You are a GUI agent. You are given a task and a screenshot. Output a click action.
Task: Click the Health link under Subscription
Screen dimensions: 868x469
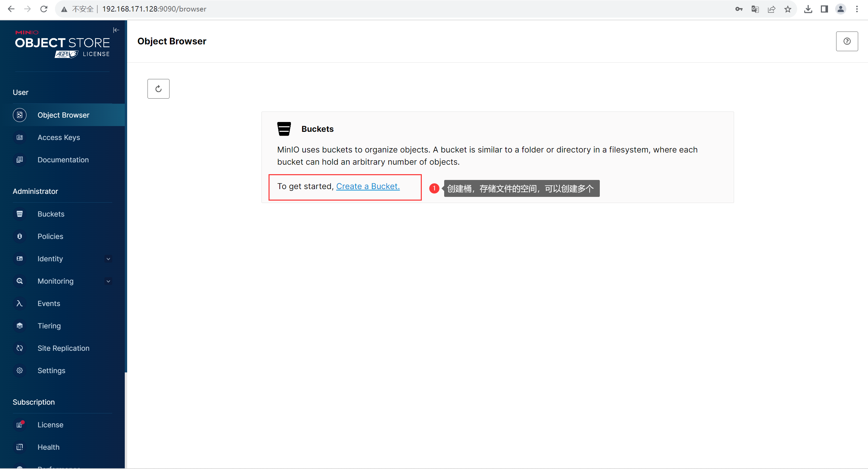click(x=48, y=447)
